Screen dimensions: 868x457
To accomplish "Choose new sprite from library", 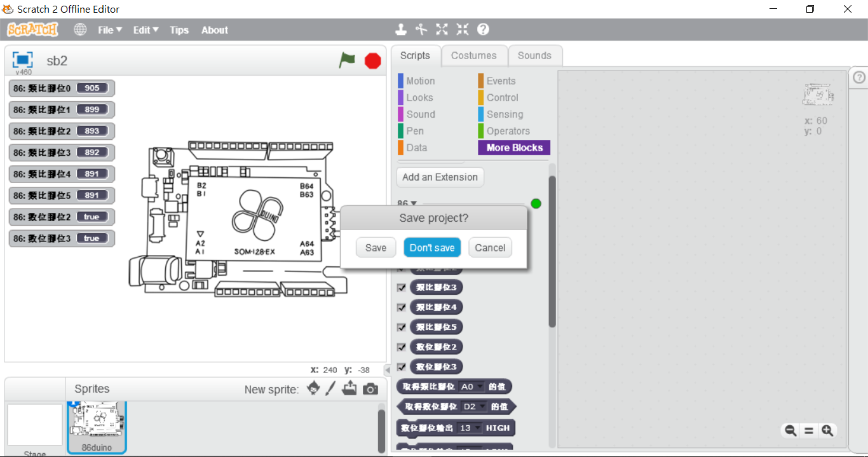I will [x=313, y=388].
